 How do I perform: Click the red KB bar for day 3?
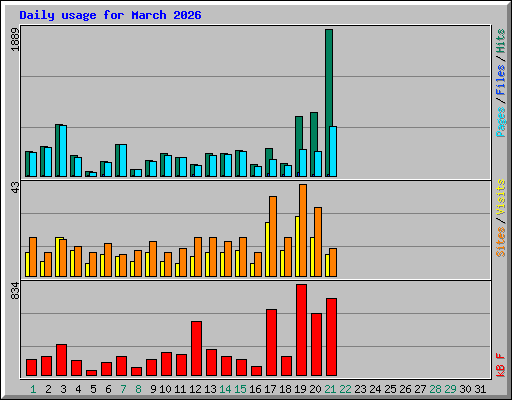(61, 360)
